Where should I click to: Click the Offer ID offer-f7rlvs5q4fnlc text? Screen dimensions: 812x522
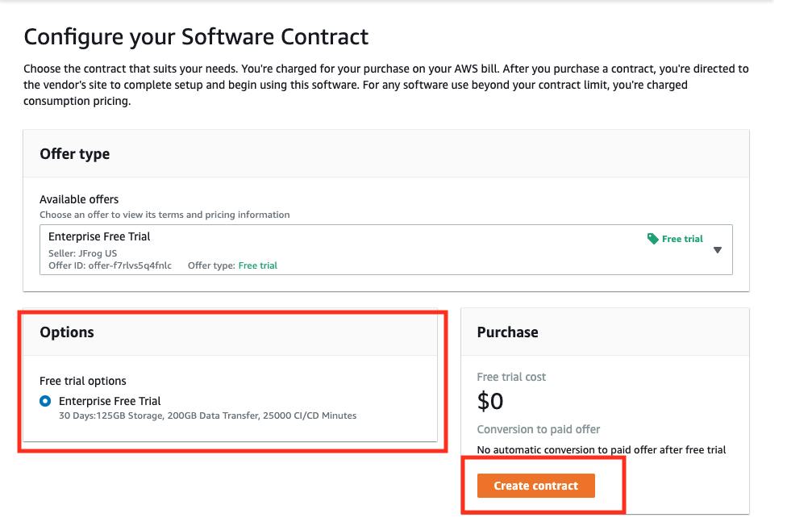pyautogui.click(x=110, y=265)
